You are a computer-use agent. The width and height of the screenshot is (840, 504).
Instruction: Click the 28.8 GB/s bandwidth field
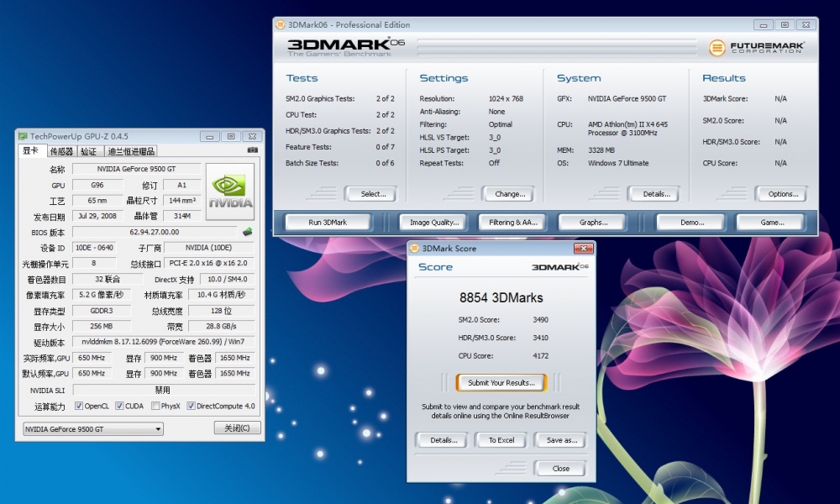pyautogui.click(x=221, y=326)
